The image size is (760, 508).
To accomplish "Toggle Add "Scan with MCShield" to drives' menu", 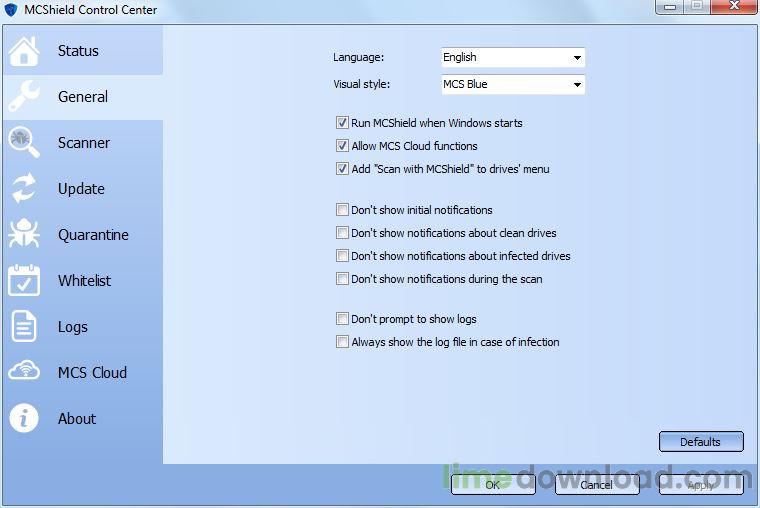I will 342,169.
